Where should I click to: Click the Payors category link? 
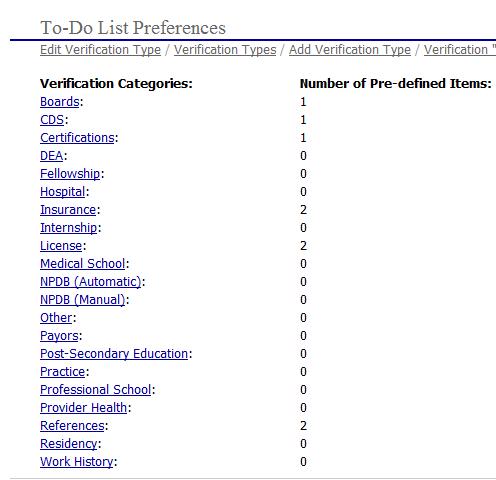pos(59,336)
